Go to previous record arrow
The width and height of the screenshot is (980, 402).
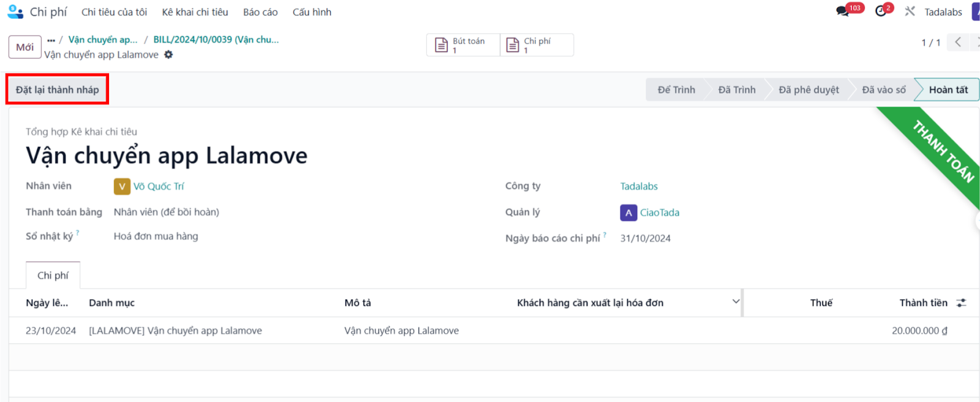pyautogui.click(x=958, y=42)
